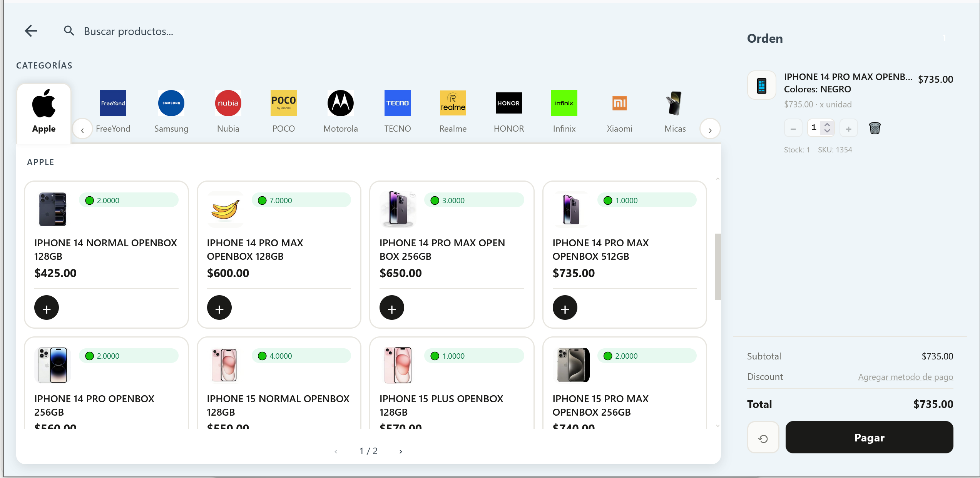Click the $425.00 price text

[x=55, y=273]
